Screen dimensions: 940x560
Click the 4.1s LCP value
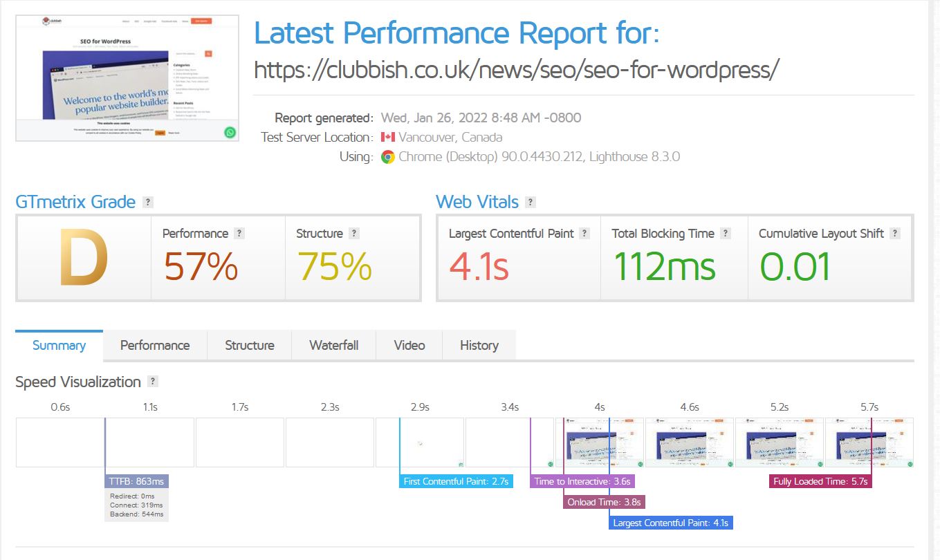click(479, 266)
